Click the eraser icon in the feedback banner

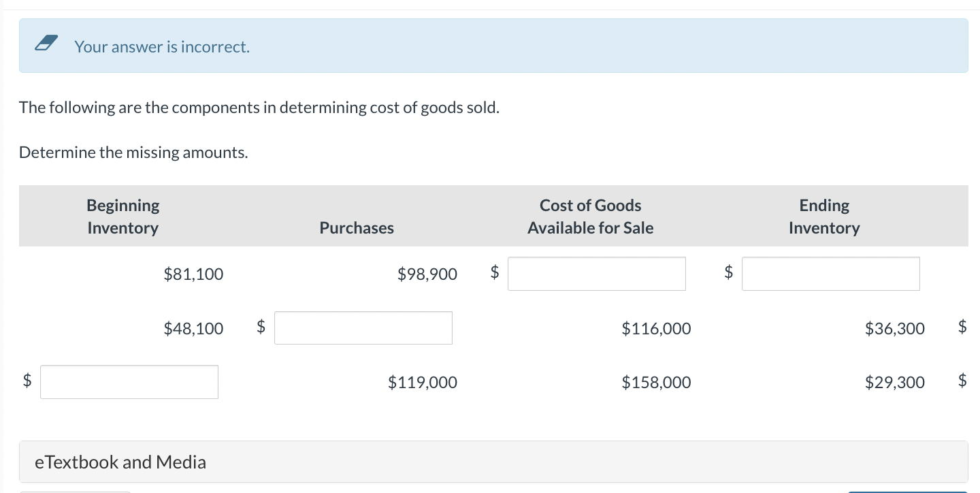point(45,42)
